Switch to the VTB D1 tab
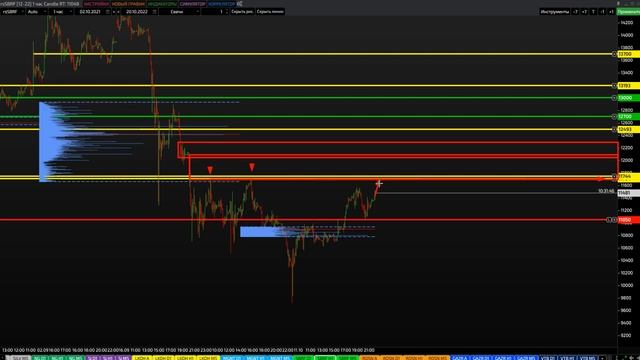This screenshot has height=360, width=640. (x=548, y=358)
